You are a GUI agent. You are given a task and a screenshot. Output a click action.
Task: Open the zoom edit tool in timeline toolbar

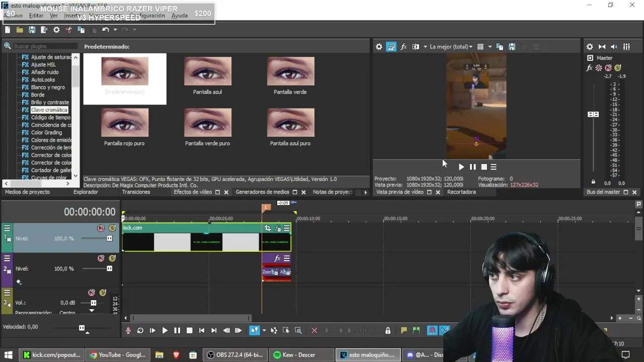(x=298, y=330)
